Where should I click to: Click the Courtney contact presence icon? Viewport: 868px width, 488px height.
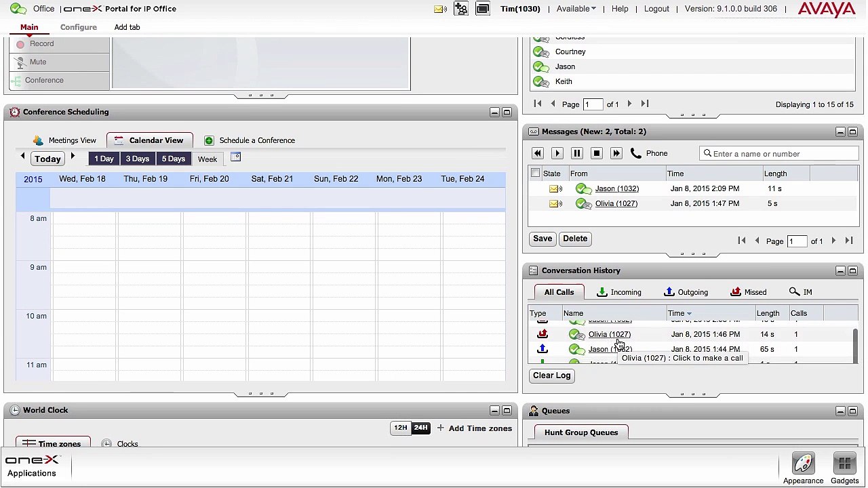pyautogui.click(x=541, y=52)
